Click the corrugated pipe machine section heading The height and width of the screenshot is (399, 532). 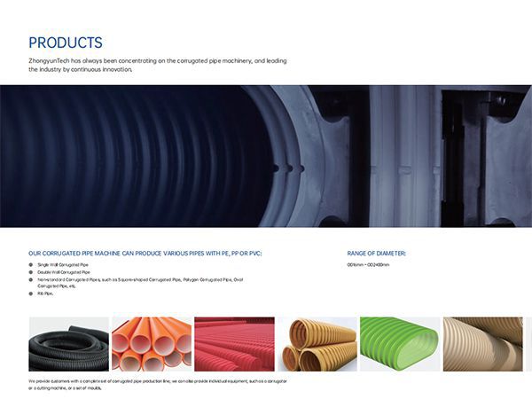tap(145, 254)
